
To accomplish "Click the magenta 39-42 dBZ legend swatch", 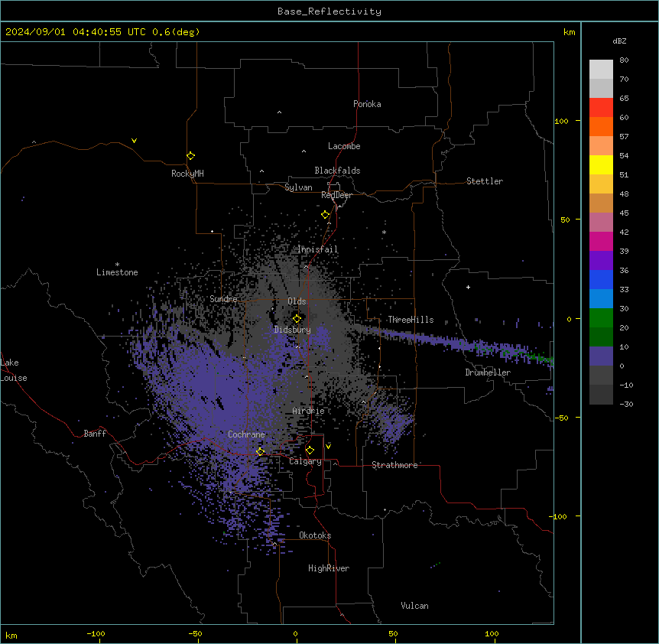I will (x=601, y=241).
